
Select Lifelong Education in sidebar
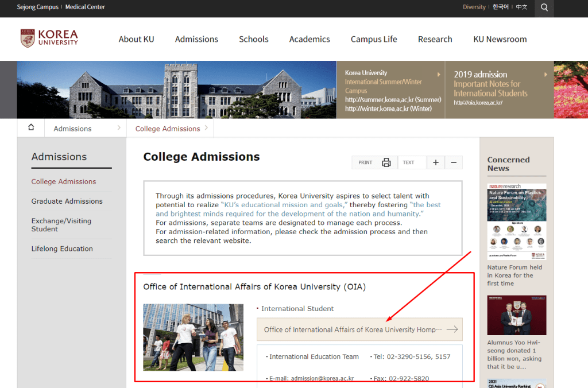click(62, 249)
